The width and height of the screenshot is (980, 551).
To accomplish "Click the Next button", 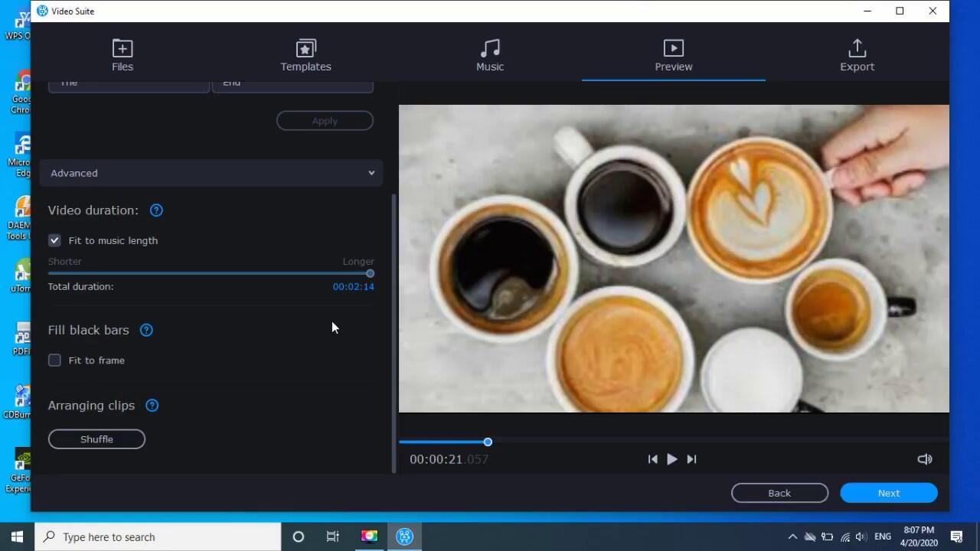I will click(888, 493).
